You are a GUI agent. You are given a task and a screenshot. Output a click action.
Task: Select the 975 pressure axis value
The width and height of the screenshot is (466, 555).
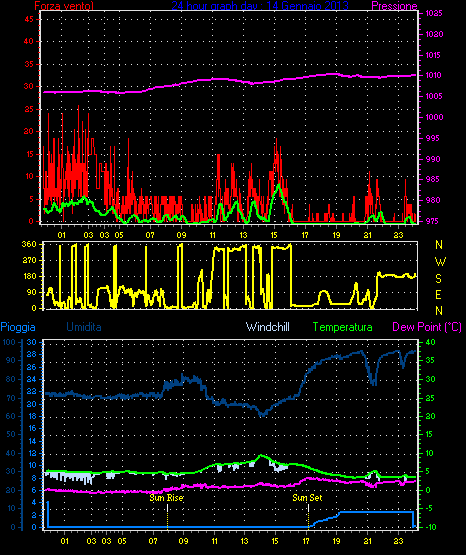coord(433,221)
